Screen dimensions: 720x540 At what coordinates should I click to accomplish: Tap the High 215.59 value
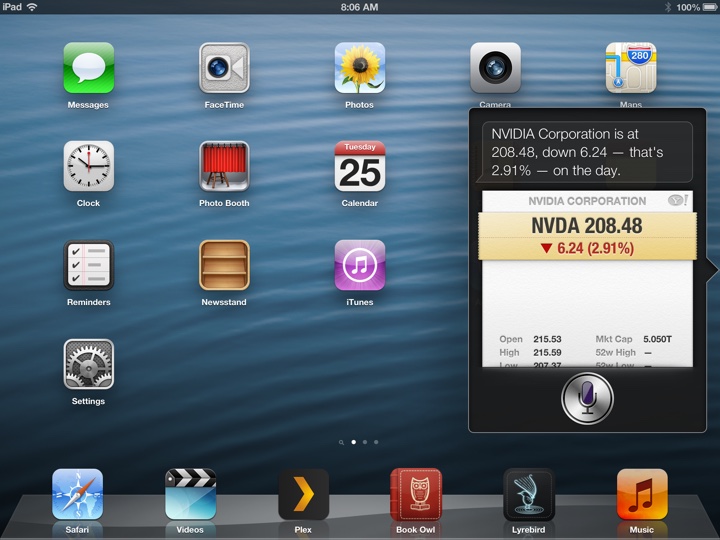coord(547,352)
